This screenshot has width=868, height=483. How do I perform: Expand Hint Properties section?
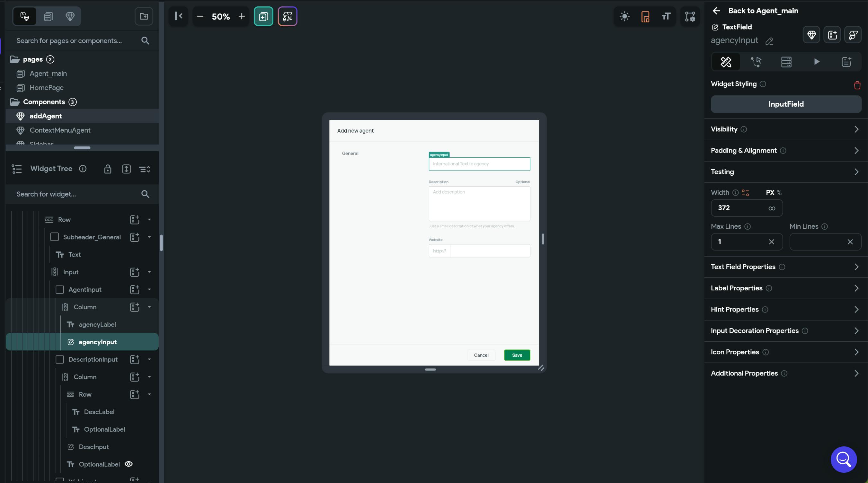tap(786, 309)
